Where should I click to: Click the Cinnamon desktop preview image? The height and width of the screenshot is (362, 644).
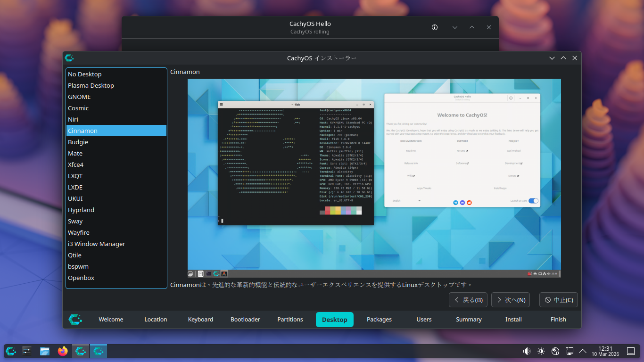374,178
